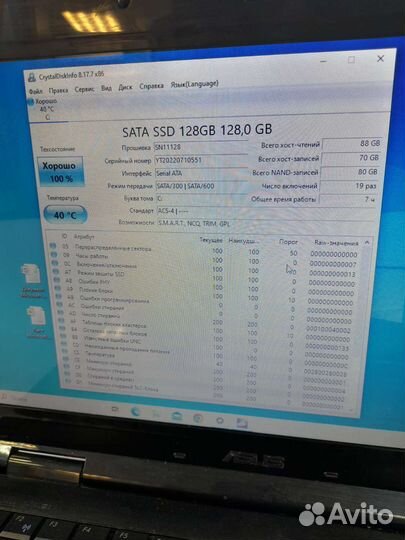Click the attribute list scroll-up arrow
Image resolution: width=405 pixels, height=540 pixels.
[x=367, y=243]
